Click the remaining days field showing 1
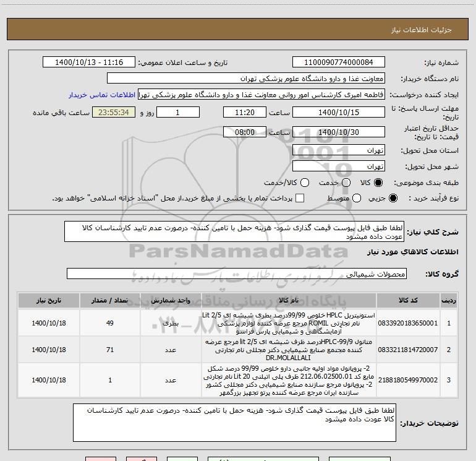Image resolution: width=476 pixels, height=461 pixels. (178, 112)
